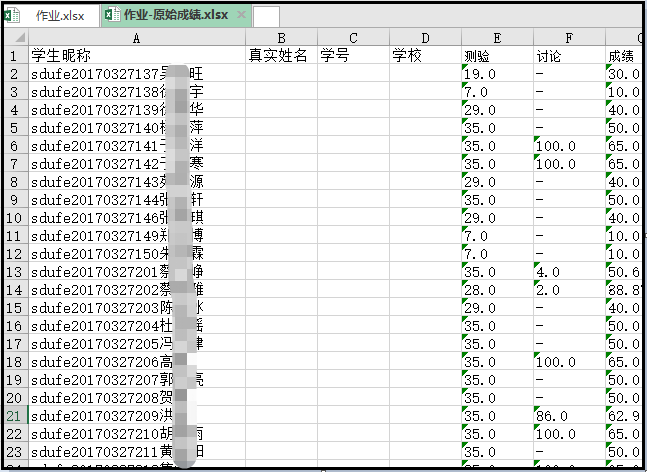Click the Excel icon on 作业-原始成绩.xlsx tab
Viewport: 647px width, 472px height.
[x=112, y=15]
